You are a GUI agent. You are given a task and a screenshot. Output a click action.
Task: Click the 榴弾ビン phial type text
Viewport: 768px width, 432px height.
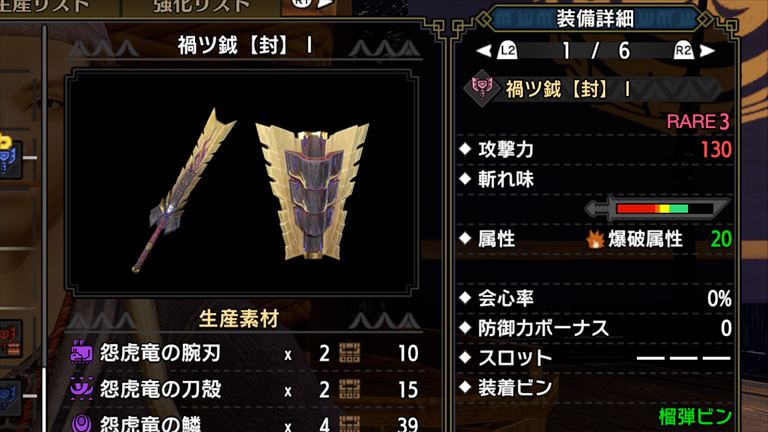point(695,417)
